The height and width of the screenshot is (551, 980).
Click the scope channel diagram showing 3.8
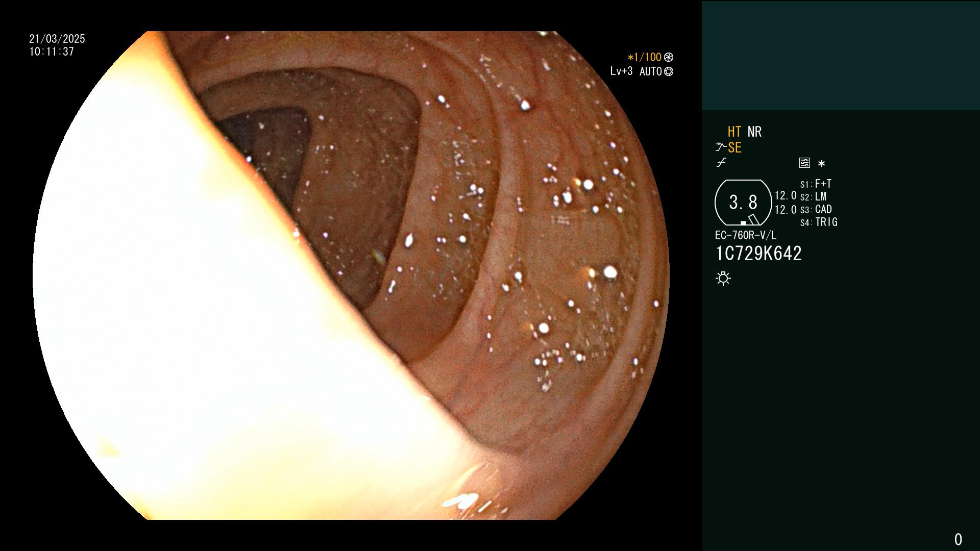(743, 203)
